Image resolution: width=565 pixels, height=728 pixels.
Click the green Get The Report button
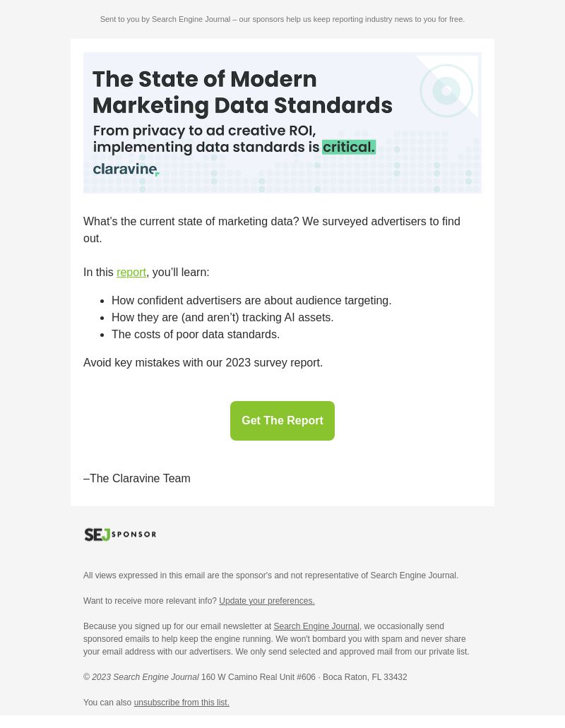282,421
